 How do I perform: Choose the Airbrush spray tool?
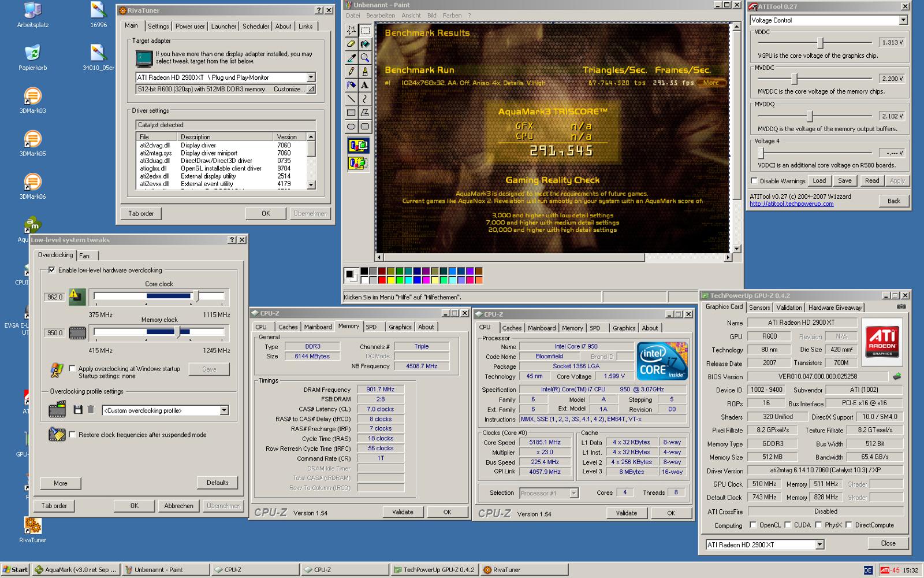pyautogui.click(x=351, y=86)
